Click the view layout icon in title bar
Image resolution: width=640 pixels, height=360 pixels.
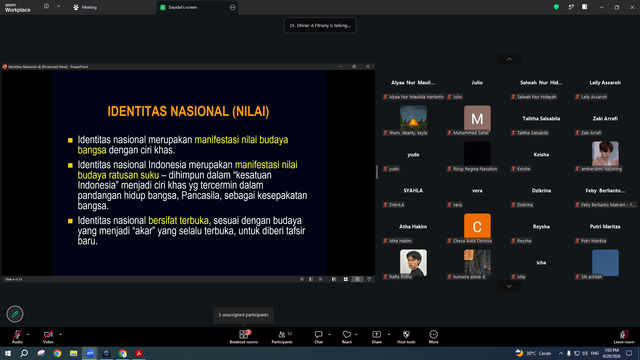tap(584, 7)
